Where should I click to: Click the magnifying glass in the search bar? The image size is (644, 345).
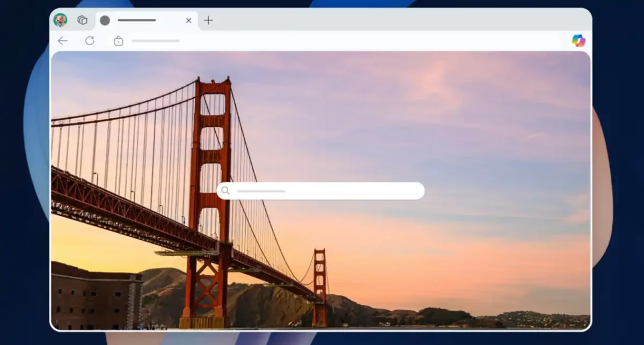[226, 190]
